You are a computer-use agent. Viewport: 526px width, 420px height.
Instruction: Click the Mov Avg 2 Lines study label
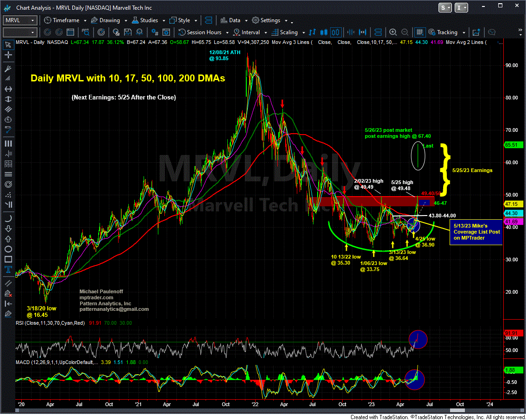tap(466, 42)
